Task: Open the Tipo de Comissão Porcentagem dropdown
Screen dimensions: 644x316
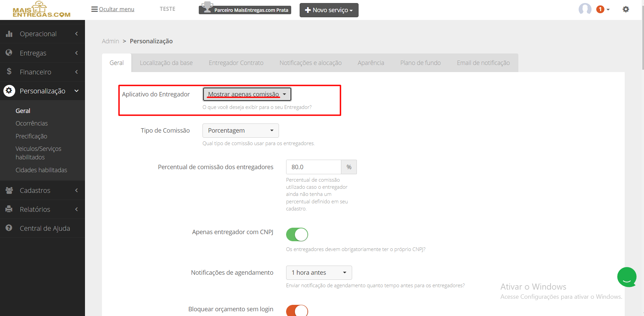Action: [241, 131]
